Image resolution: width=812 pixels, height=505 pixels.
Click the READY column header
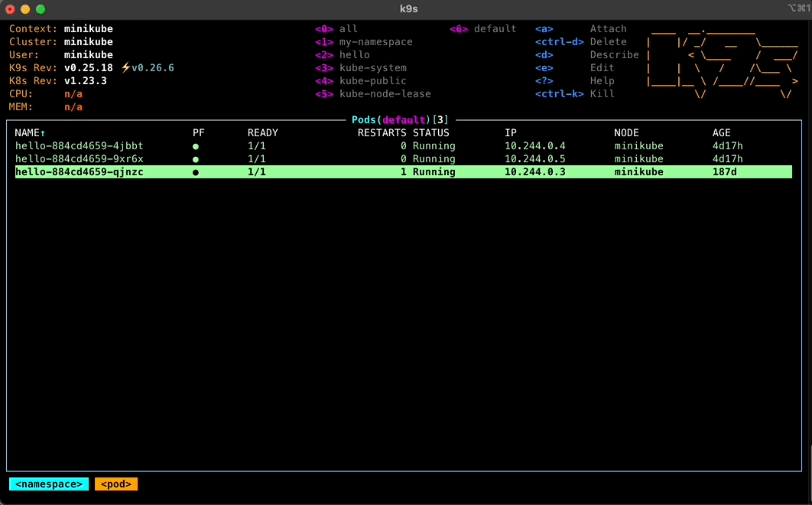[262, 132]
